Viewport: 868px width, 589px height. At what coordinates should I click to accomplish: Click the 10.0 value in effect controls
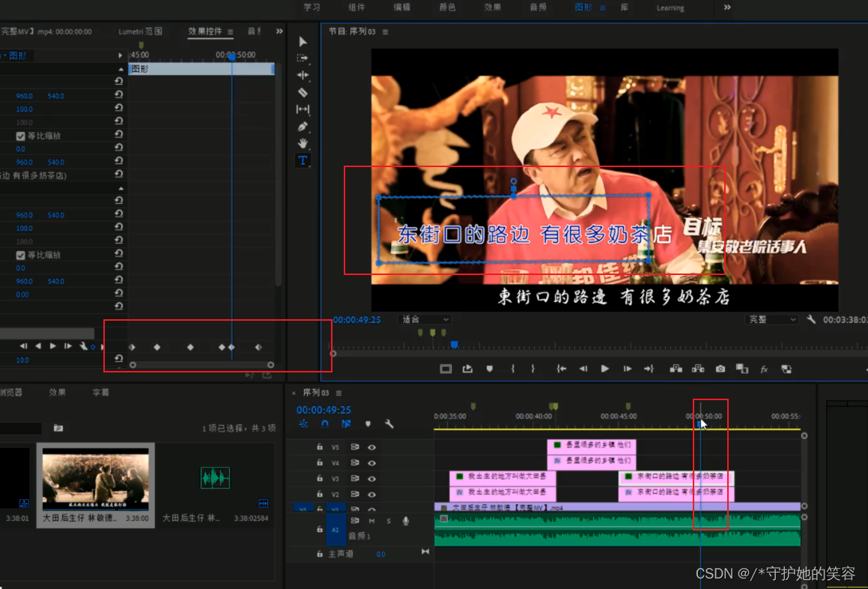tap(22, 360)
